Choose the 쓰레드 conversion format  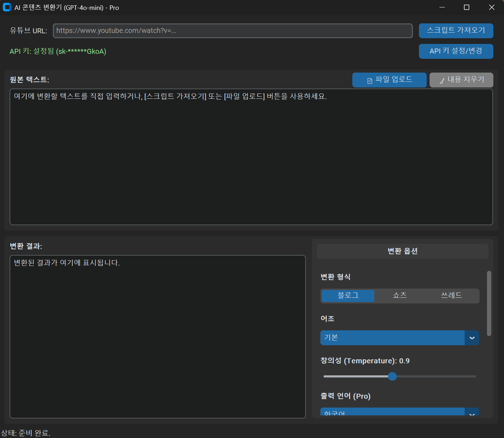[451, 296]
